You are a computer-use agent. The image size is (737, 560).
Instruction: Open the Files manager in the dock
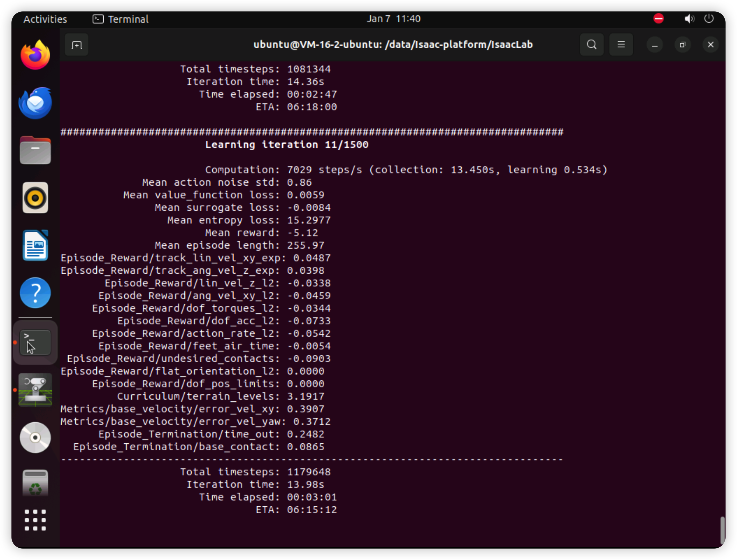point(35,150)
